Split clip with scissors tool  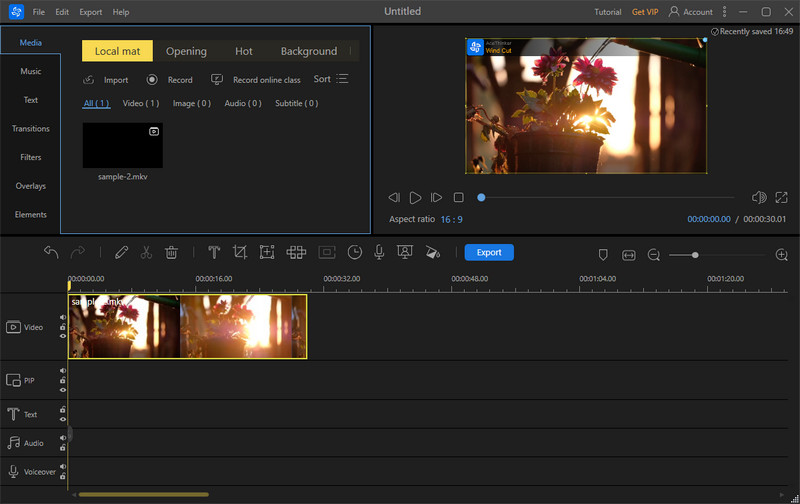[x=146, y=252]
